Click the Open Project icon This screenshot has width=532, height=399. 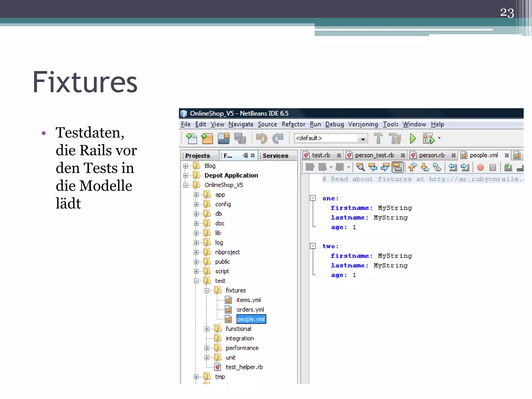point(223,138)
